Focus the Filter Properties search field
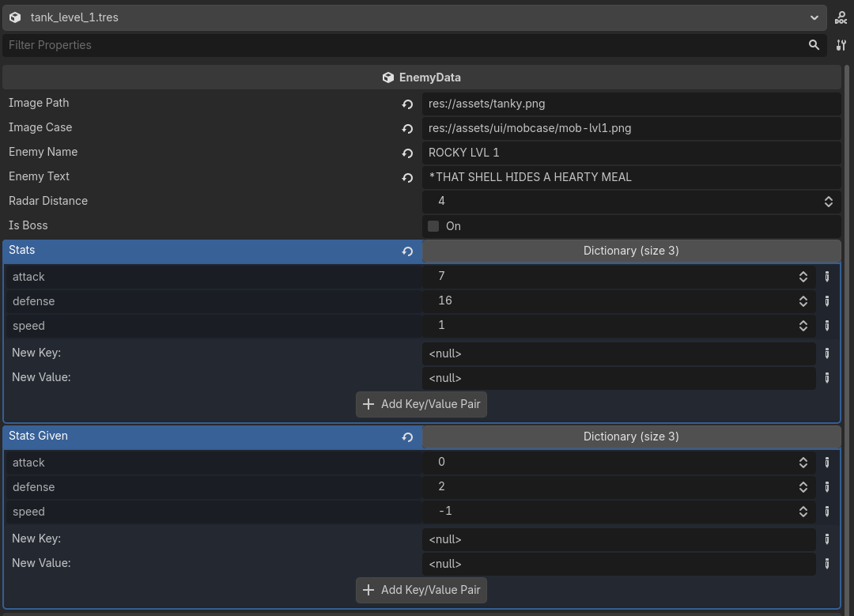 pos(414,45)
